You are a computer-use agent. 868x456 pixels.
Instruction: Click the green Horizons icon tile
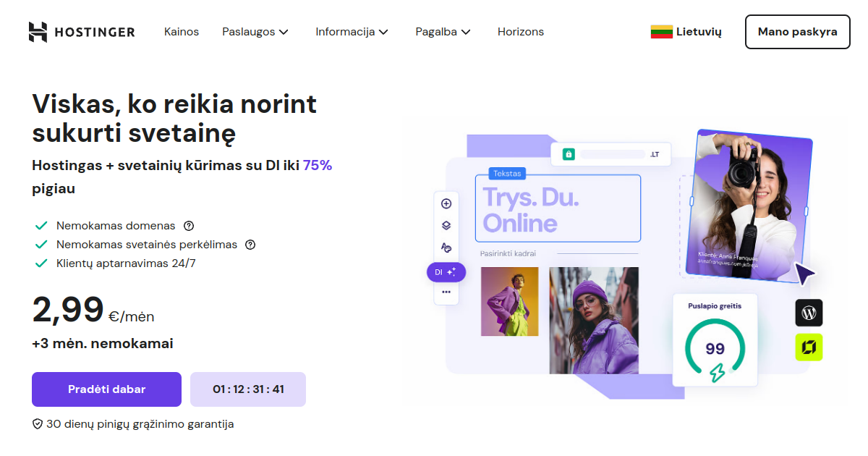[809, 347]
